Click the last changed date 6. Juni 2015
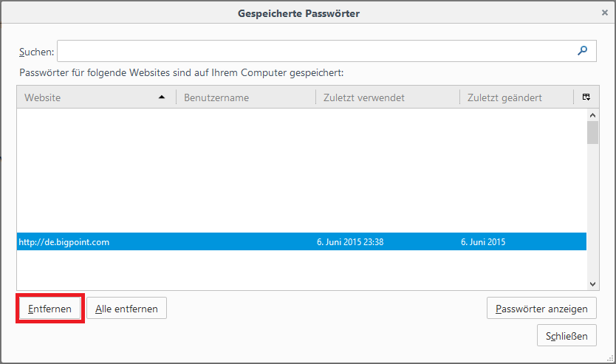This screenshot has height=364, width=616. pos(483,242)
